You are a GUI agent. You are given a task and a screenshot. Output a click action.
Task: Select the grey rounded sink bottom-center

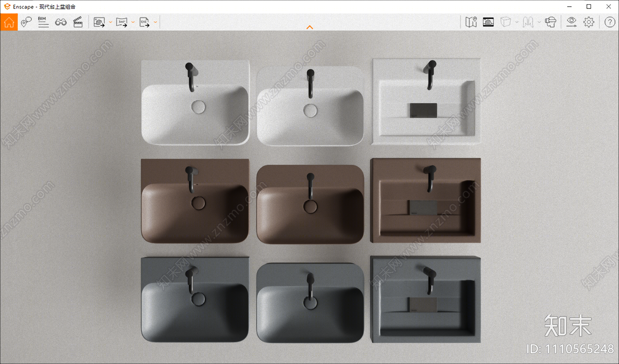[310, 303]
